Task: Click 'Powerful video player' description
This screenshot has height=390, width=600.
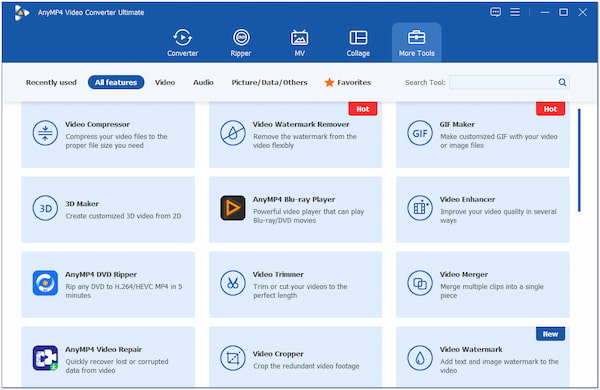Action: click(x=308, y=216)
